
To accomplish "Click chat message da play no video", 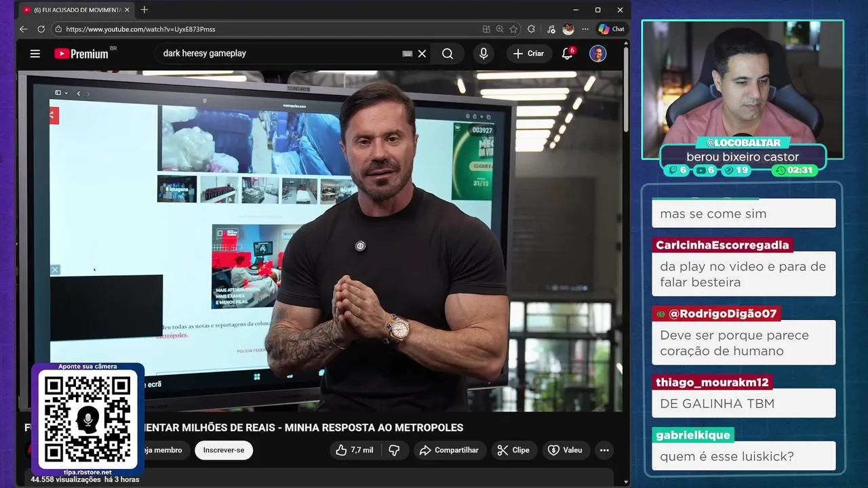I will click(x=743, y=274).
